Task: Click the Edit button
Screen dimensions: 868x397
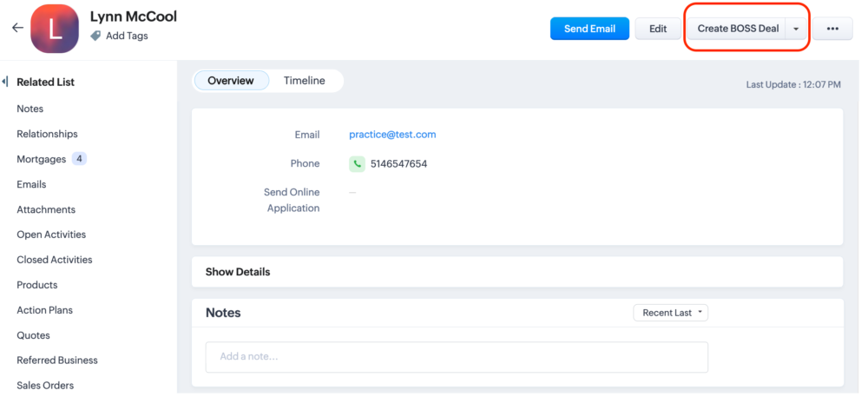Action: pos(658,29)
